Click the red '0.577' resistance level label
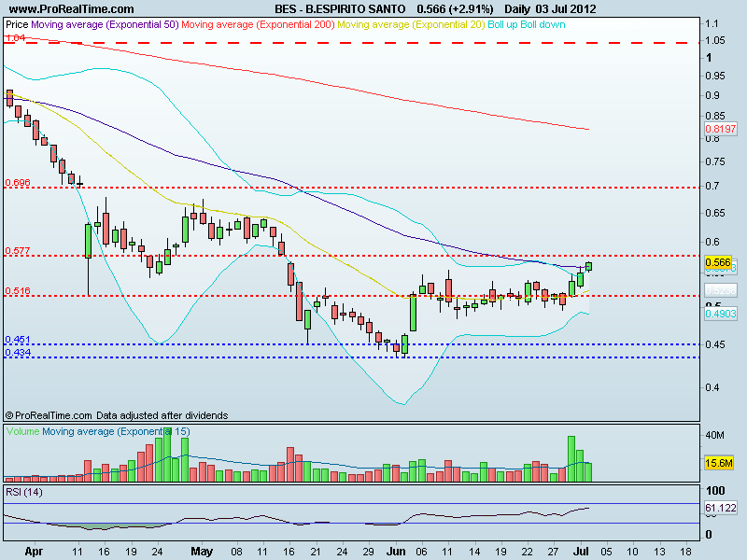Viewport: 747px width, 560px height. 18,250
